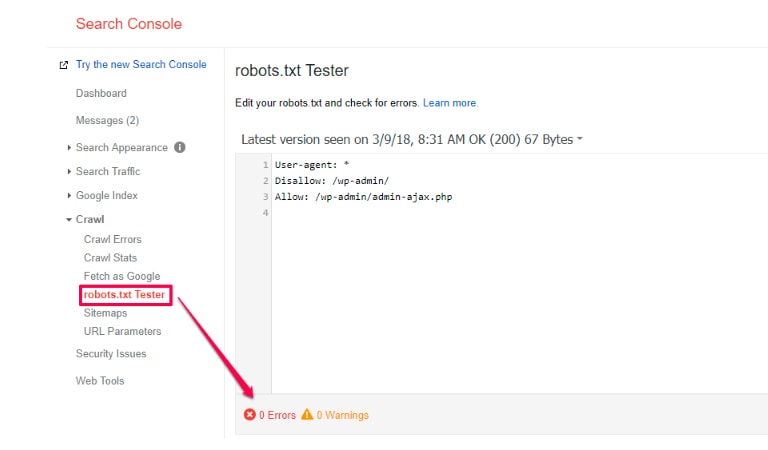Expand the Search Appearance section arrow

point(69,147)
